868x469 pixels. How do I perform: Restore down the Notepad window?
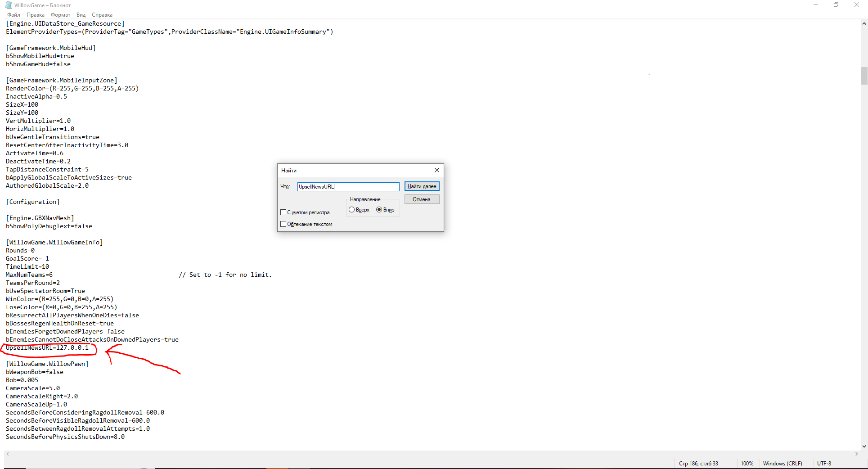coord(836,5)
